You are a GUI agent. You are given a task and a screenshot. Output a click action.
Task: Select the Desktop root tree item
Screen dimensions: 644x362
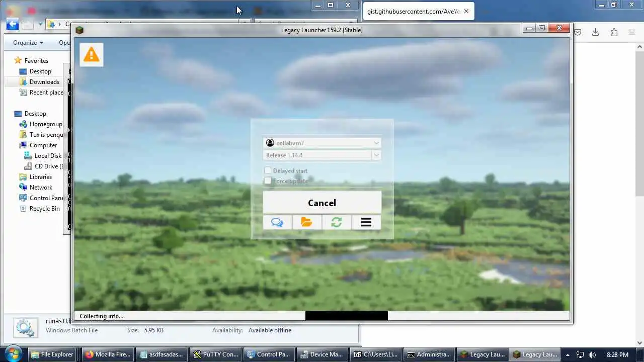pyautogui.click(x=35, y=113)
